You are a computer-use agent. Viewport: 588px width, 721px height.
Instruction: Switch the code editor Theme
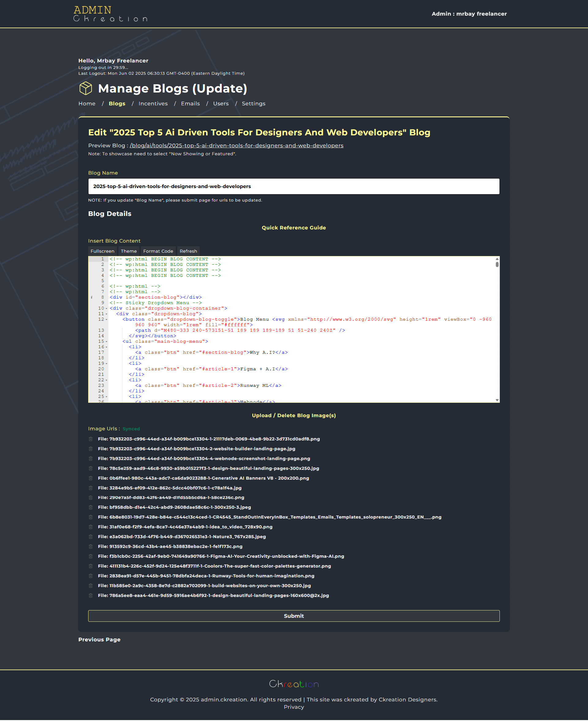[x=129, y=251]
